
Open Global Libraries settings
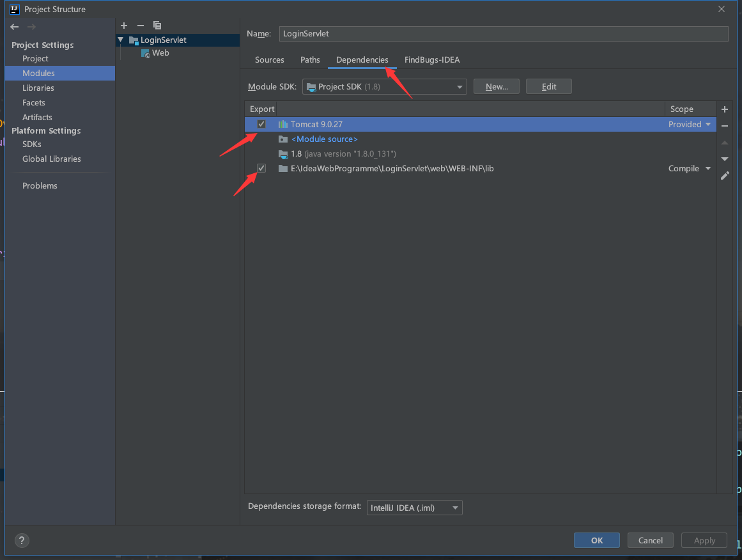coord(60,159)
